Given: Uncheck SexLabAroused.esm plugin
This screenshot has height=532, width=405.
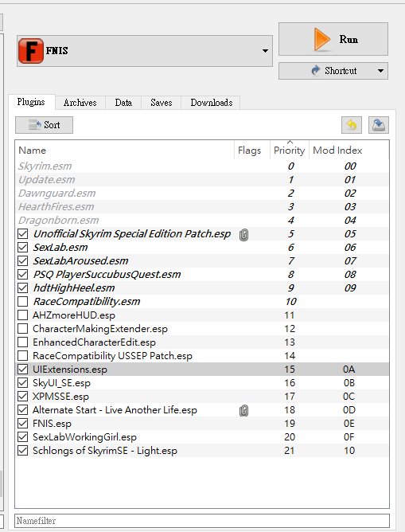Looking at the screenshot, I should tap(23, 261).
